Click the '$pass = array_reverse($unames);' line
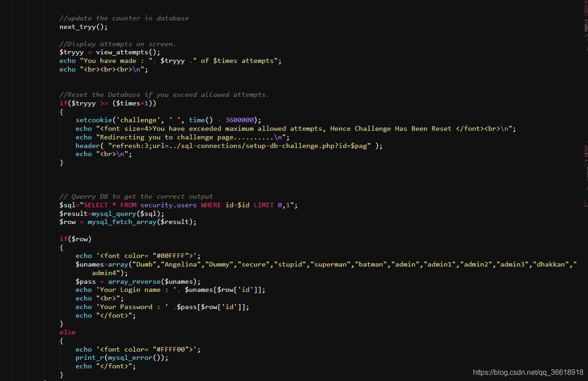This screenshot has width=588, height=381. pyautogui.click(x=138, y=281)
